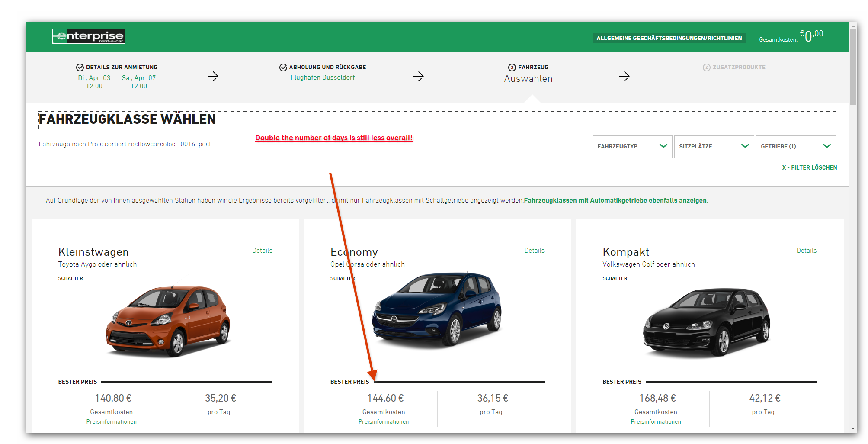The height and width of the screenshot is (444, 868).
Task: Click the scrollbar up arrow
Action: pos(853,26)
